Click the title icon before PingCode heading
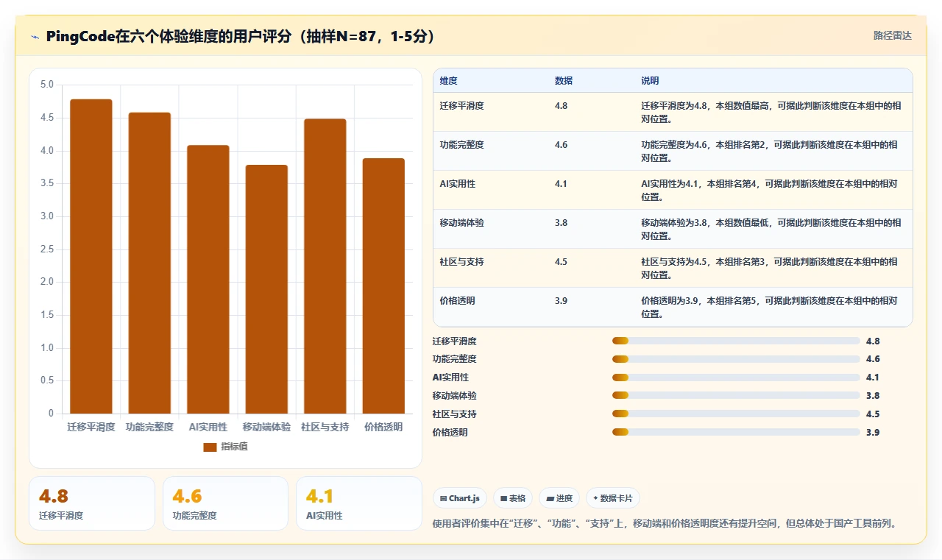942x560 pixels. click(x=35, y=37)
